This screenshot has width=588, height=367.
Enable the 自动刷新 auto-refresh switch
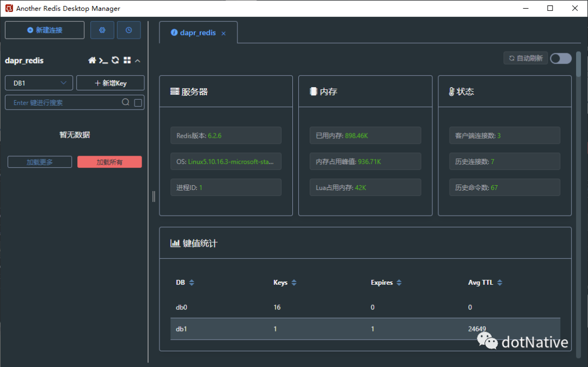561,58
